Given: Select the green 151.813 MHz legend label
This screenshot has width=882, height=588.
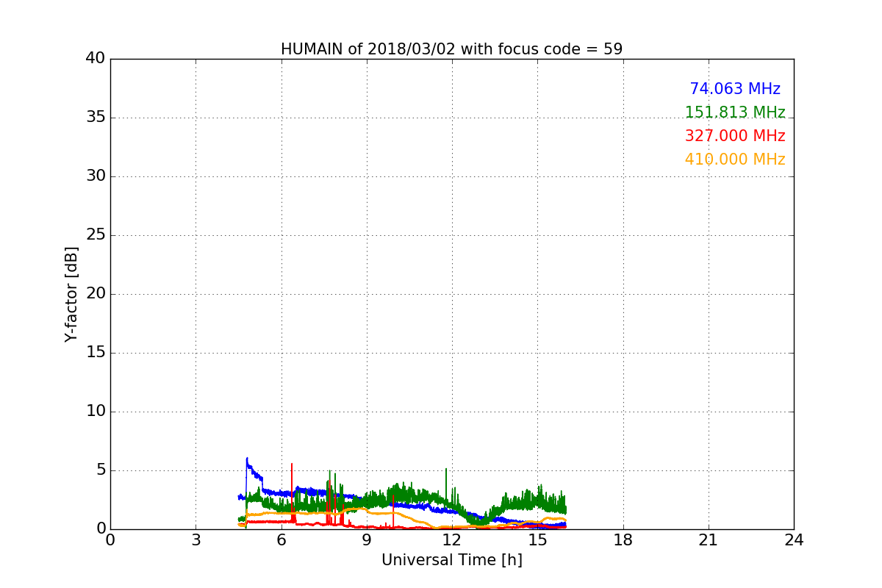Looking at the screenshot, I should [x=735, y=112].
